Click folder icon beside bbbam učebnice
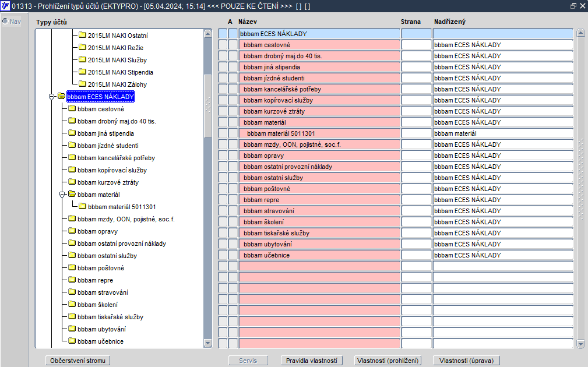Viewport: 588px width, 367px height. (72, 341)
